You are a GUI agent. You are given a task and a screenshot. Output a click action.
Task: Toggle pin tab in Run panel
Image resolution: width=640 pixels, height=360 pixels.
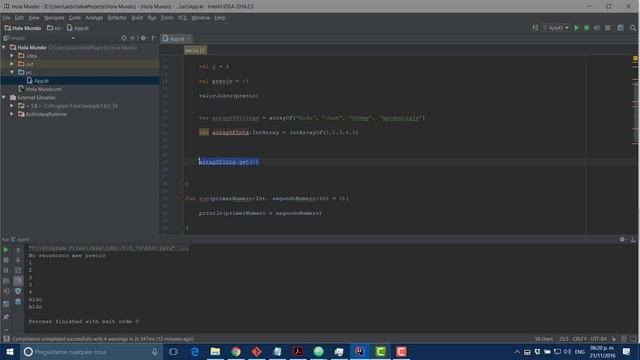6,317
